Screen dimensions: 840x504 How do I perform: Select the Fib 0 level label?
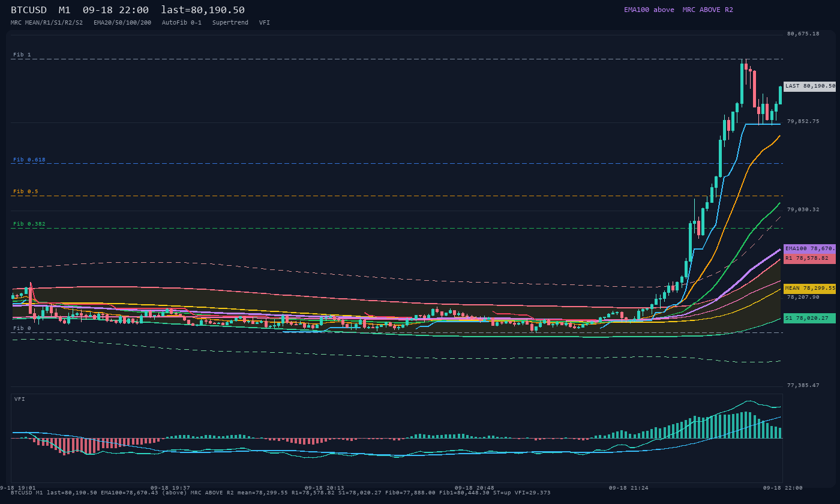[22, 328]
